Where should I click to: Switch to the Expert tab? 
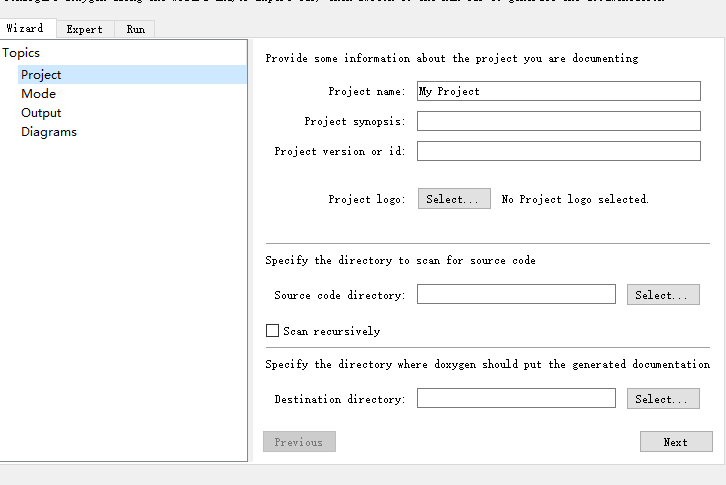pyautogui.click(x=84, y=29)
